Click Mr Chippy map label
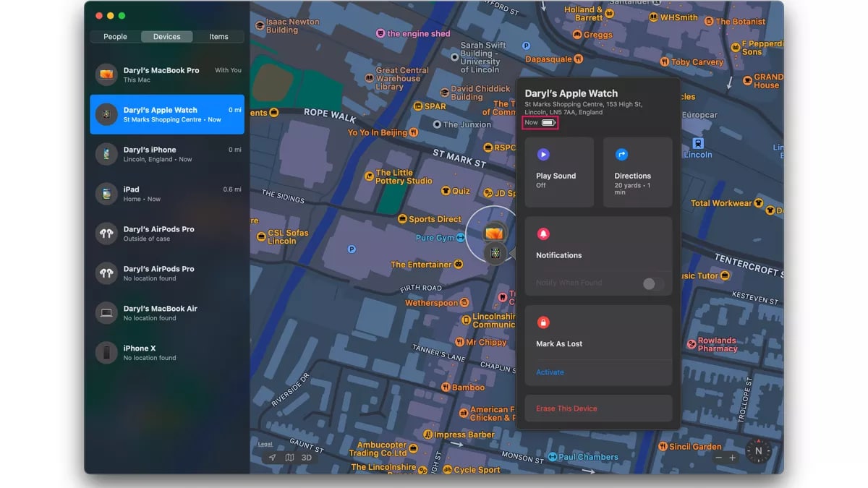 coord(486,343)
